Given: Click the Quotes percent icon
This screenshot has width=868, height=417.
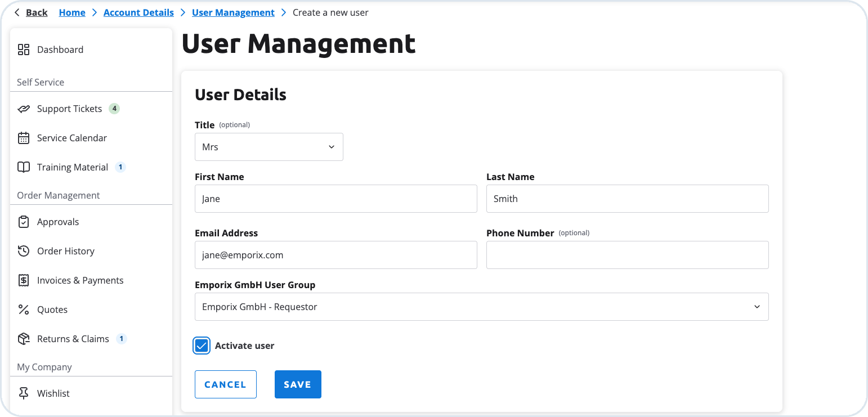Looking at the screenshot, I should coord(24,310).
